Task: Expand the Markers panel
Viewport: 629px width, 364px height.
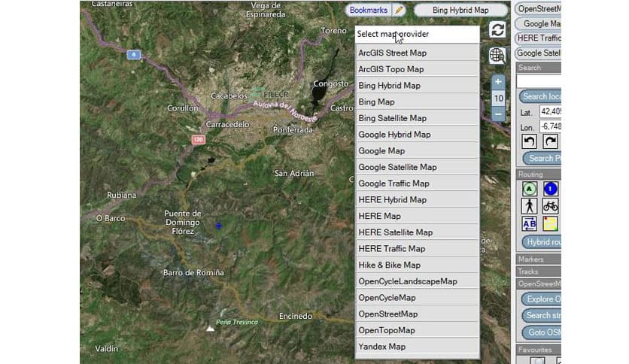Action: tap(539, 259)
